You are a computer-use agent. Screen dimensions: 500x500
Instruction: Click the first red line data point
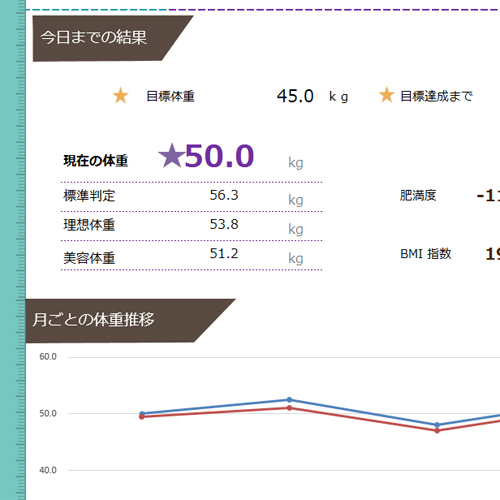click(x=142, y=417)
